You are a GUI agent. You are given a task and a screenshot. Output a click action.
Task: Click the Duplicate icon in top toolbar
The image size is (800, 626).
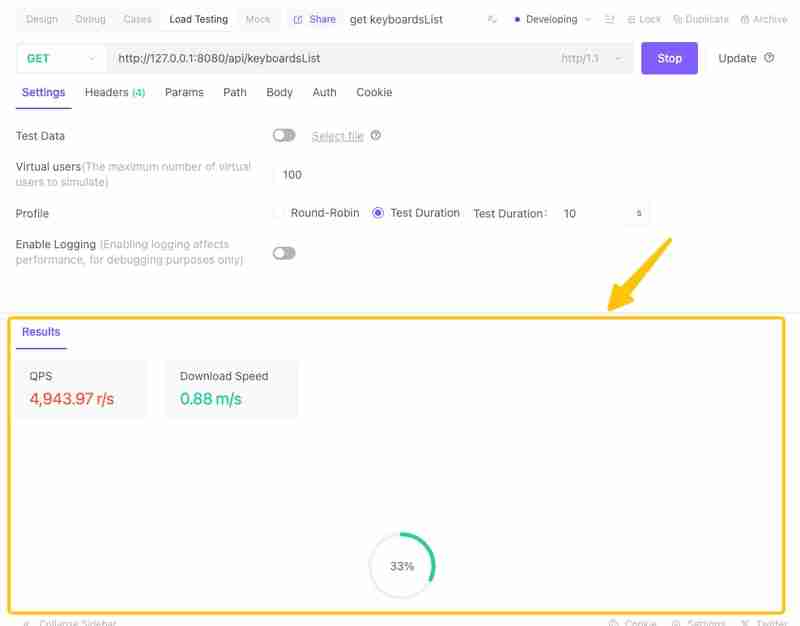pos(678,19)
